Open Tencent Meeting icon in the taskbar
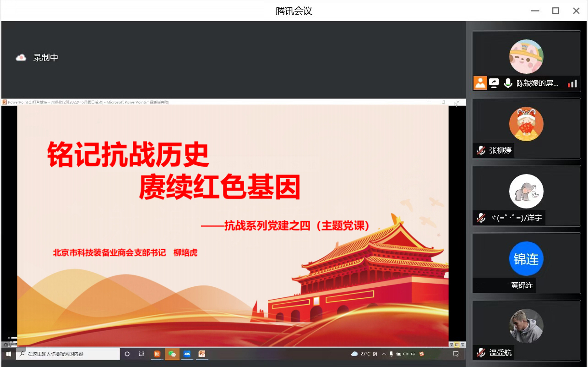The height and width of the screenshot is (367, 588). 187,354
